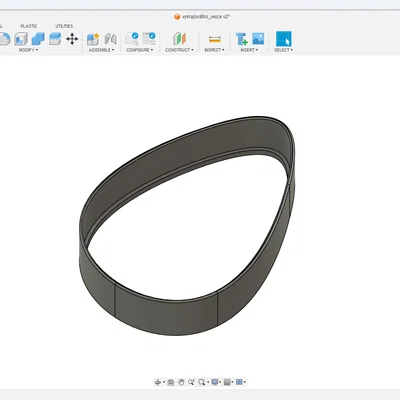
Task: Open the Viewports layout icon
Action: (x=239, y=382)
